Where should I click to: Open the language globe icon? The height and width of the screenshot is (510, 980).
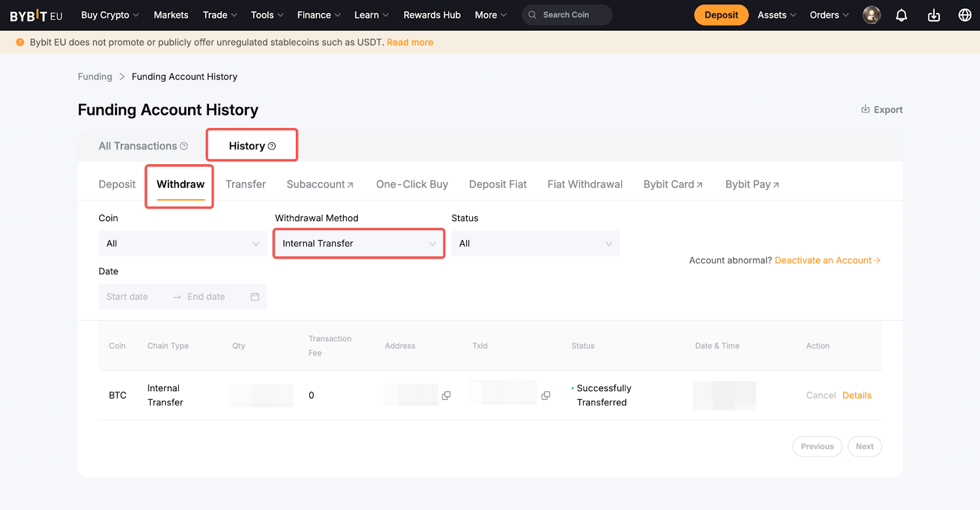pyautogui.click(x=965, y=15)
